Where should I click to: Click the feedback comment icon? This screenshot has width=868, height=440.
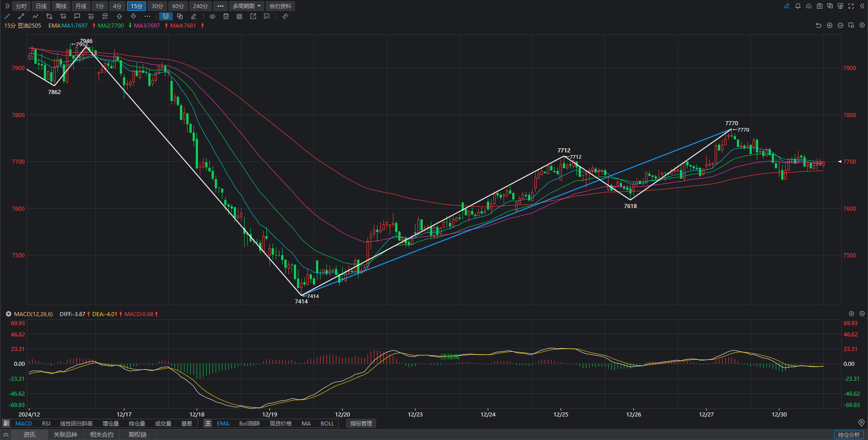click(267, 16)
